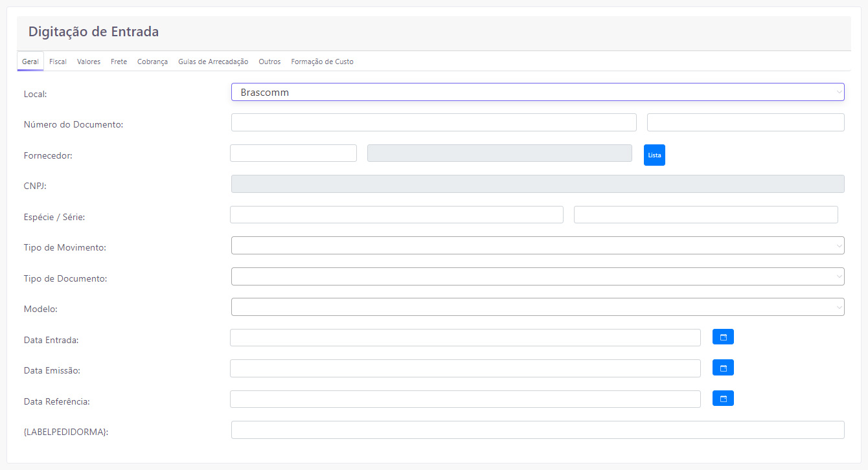Click the Fornecedor code input field
Viewport: 868px width, 470px height.
[x=293, y=153]
